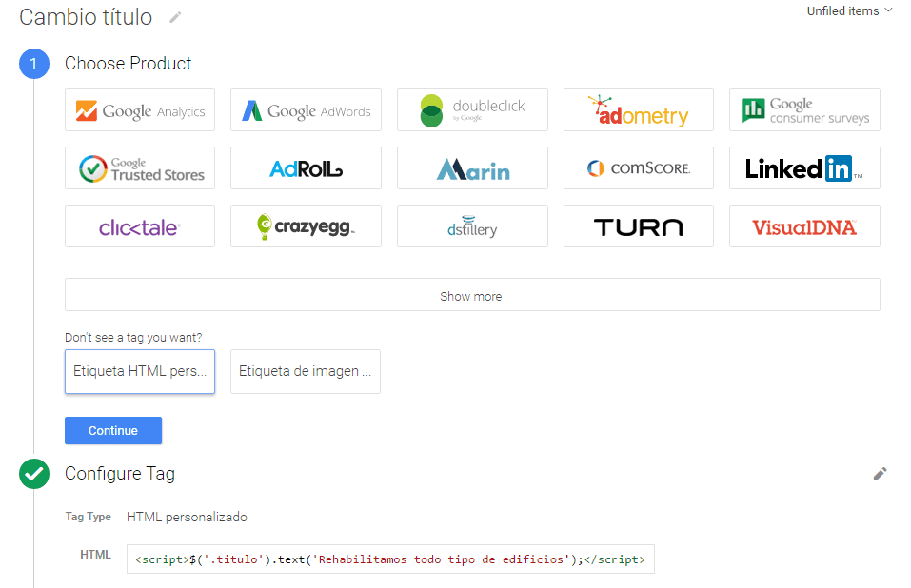Choose the Google AdWords tag tile
911x588 pixels.
(x=306, y=110)
